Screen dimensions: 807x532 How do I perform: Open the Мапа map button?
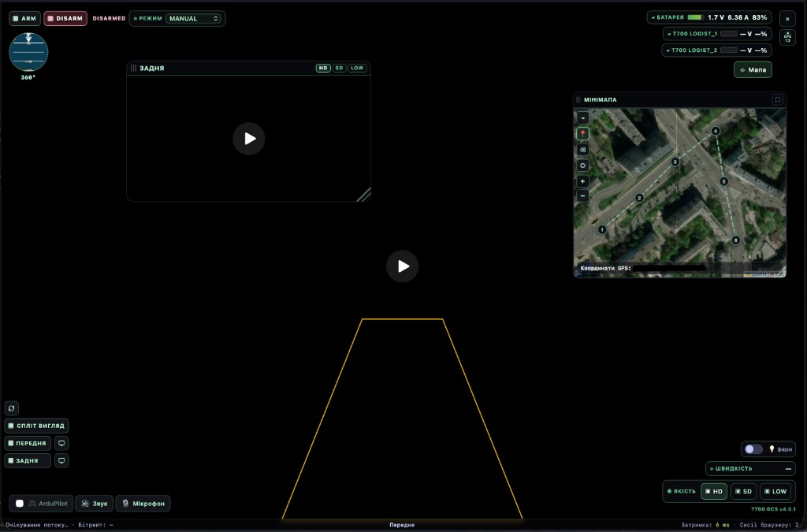pyautogui.click(x=753, y=69)
